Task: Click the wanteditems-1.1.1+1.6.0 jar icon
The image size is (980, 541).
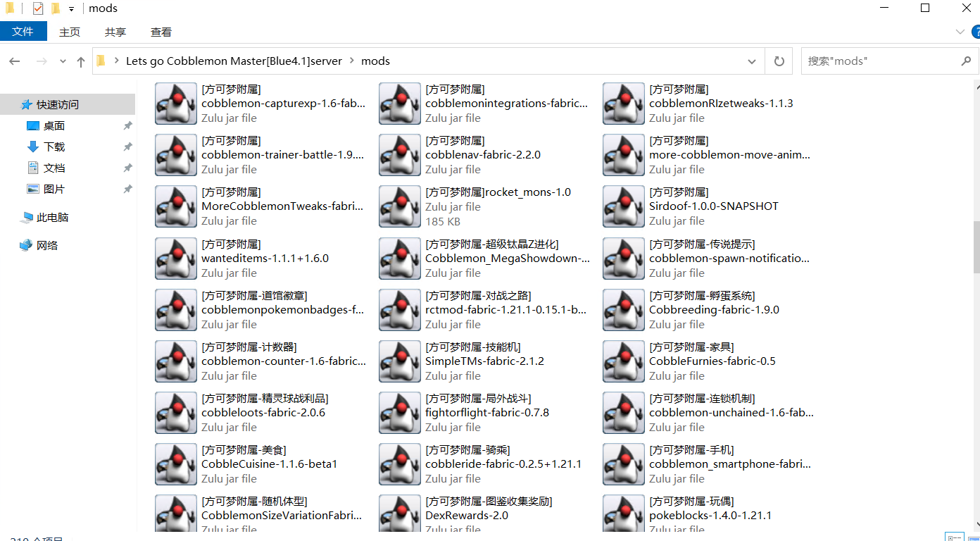Action: coord(176,259)
